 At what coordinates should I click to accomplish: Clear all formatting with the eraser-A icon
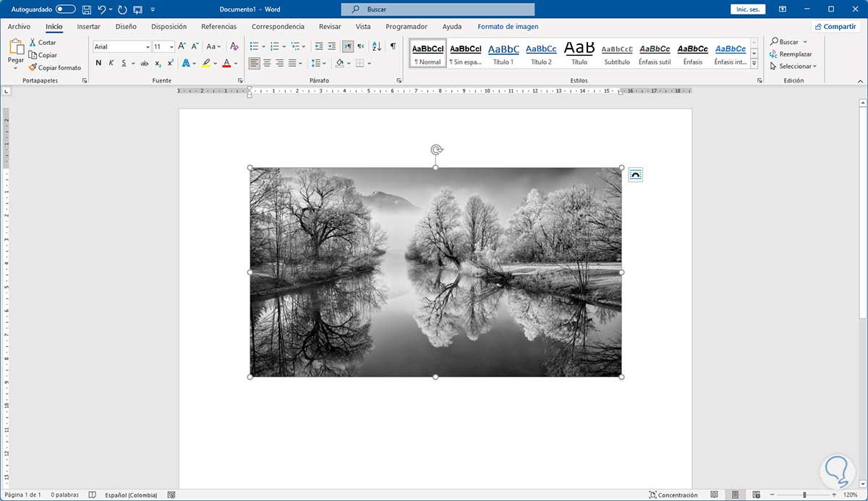pyautogui.click(x=233, y=46)
